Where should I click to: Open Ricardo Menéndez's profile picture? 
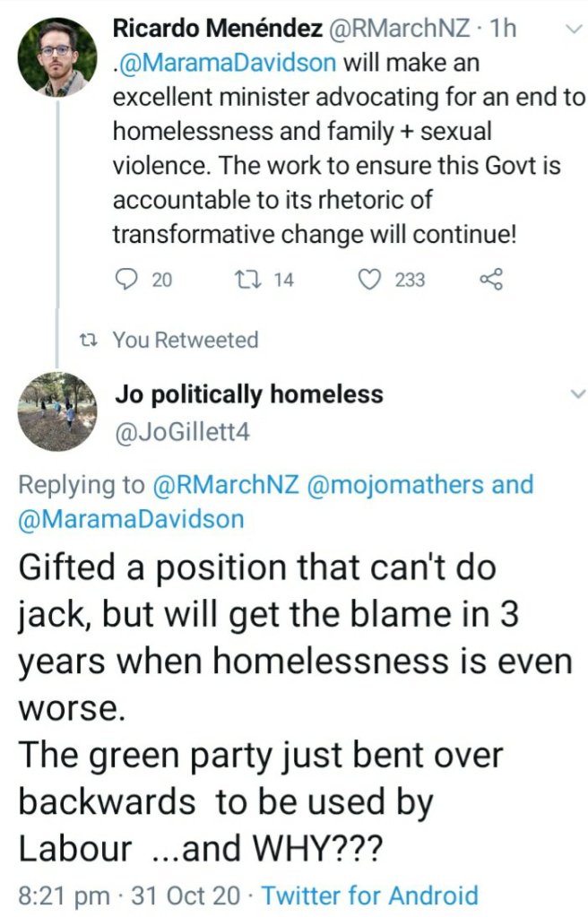57,56
